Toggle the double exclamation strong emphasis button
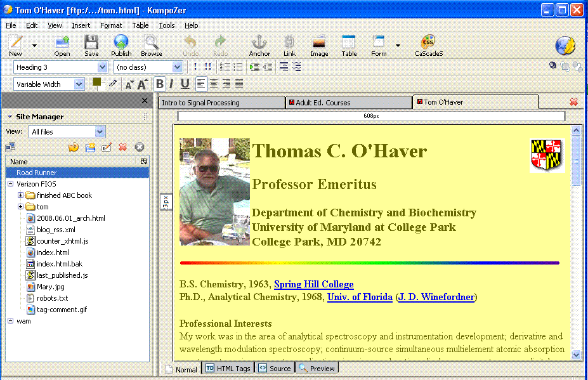Viewport: 588px width, 380px height. (x=208, y=67)
